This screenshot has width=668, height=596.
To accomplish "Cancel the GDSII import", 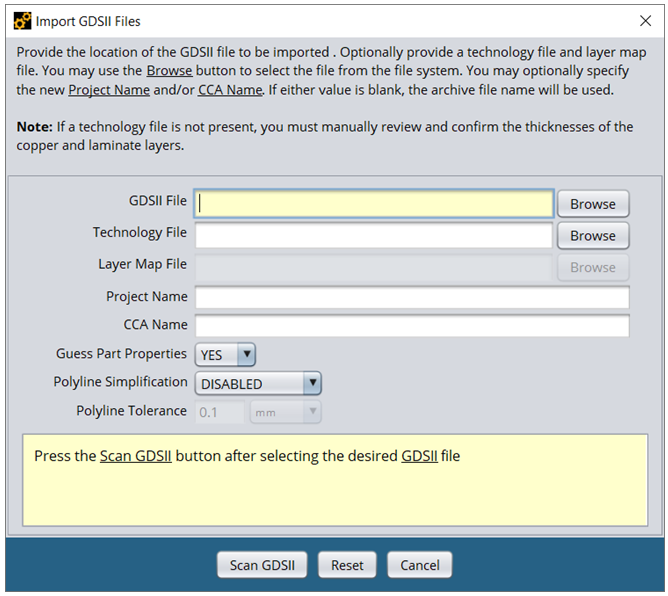I will pos(420,565).
